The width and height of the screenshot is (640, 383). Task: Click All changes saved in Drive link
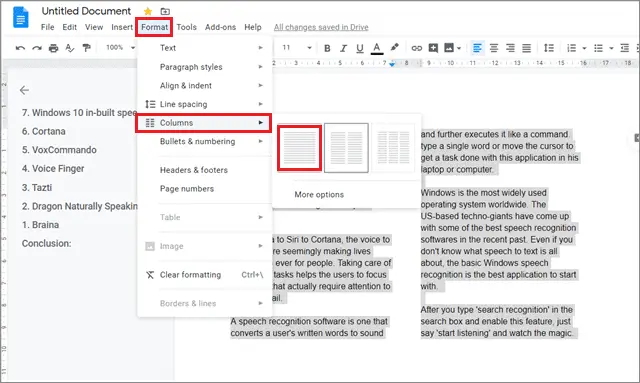pos(321,27)
